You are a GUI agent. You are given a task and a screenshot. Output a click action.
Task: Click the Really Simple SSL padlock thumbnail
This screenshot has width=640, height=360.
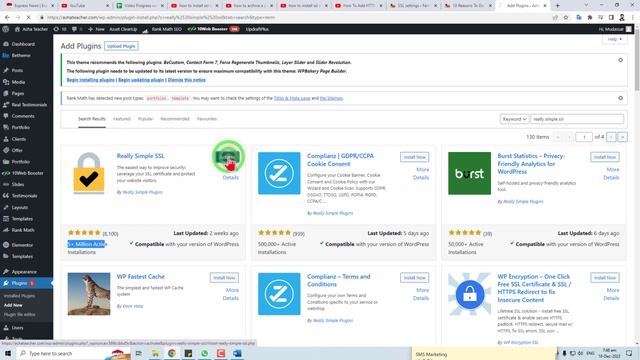click(89, 173)
